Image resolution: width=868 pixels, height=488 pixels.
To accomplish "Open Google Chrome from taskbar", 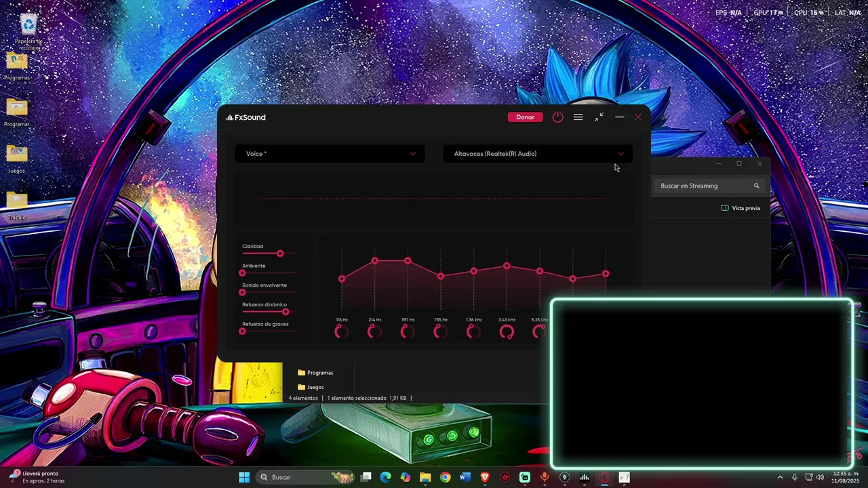I will coord(445,477).
